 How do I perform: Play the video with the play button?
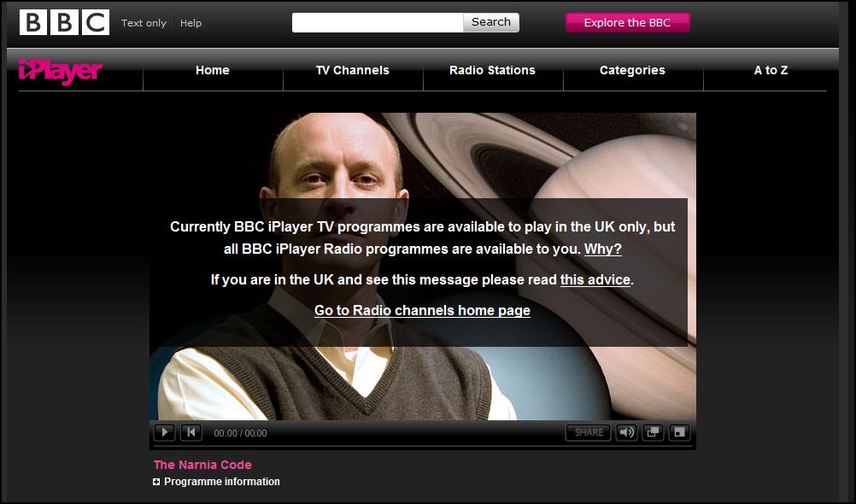coord(164,432)
